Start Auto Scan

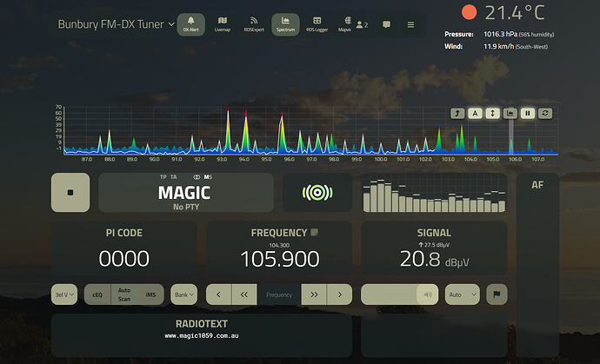point(124,295)
